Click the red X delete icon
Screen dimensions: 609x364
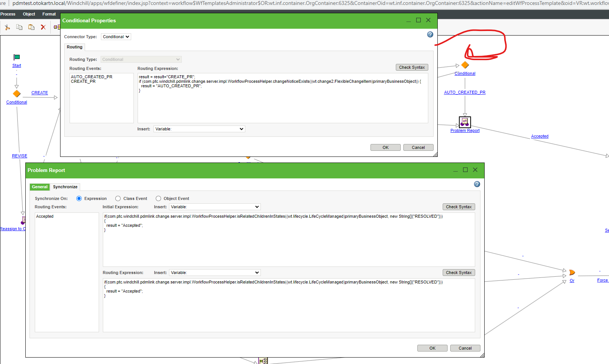click(43, 27)
